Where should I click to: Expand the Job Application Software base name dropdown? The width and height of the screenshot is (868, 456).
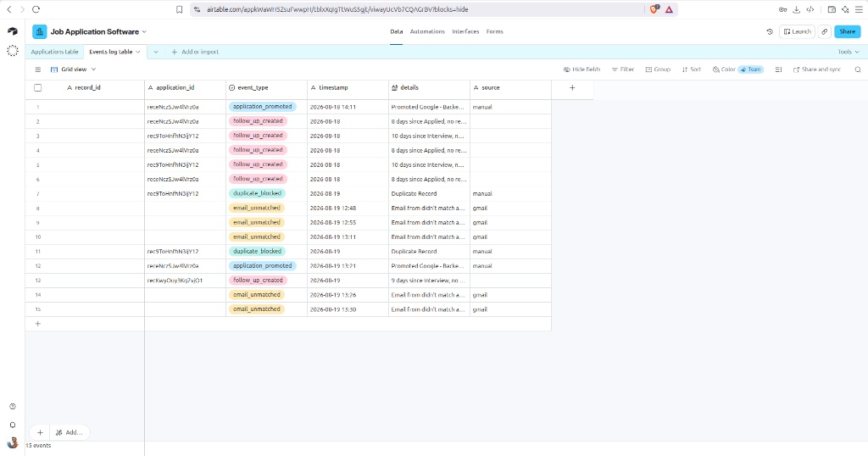point(144,31)
